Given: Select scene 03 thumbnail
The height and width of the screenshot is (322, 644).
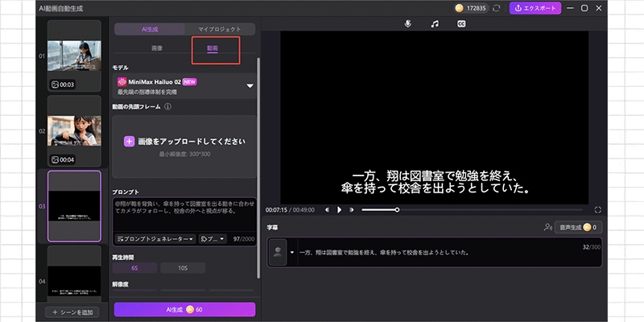Looking at the screenshot, I should click(74, 206).
